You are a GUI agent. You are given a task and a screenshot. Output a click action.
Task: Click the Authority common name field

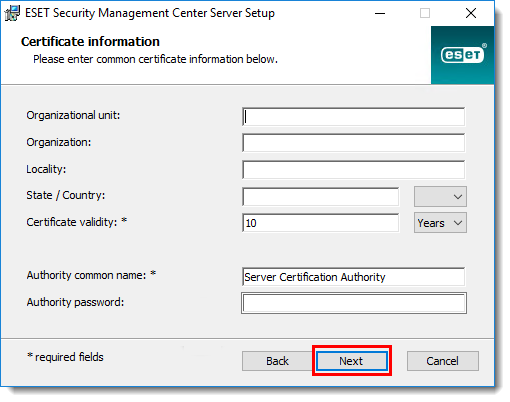(x=353, y=277)
